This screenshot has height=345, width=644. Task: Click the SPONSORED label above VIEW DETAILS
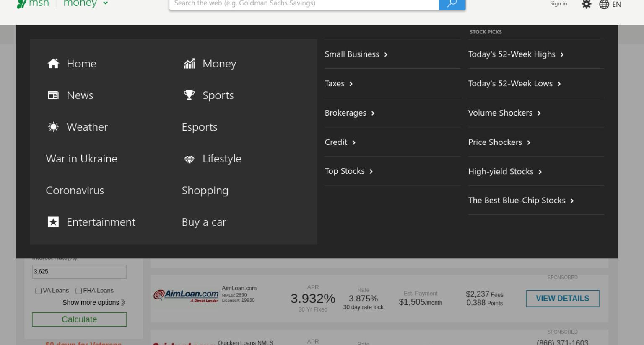pyautogui.click(x=562, y=278)
